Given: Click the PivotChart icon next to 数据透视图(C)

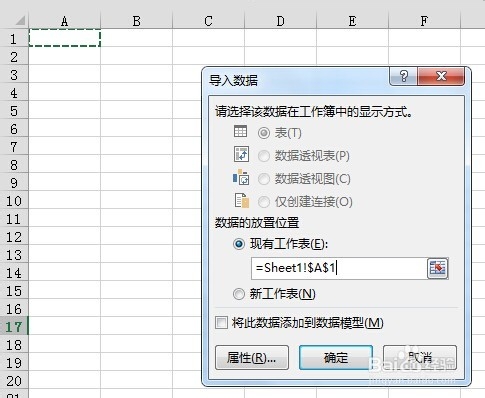Looking at the screenshot, I should point(241,177).
